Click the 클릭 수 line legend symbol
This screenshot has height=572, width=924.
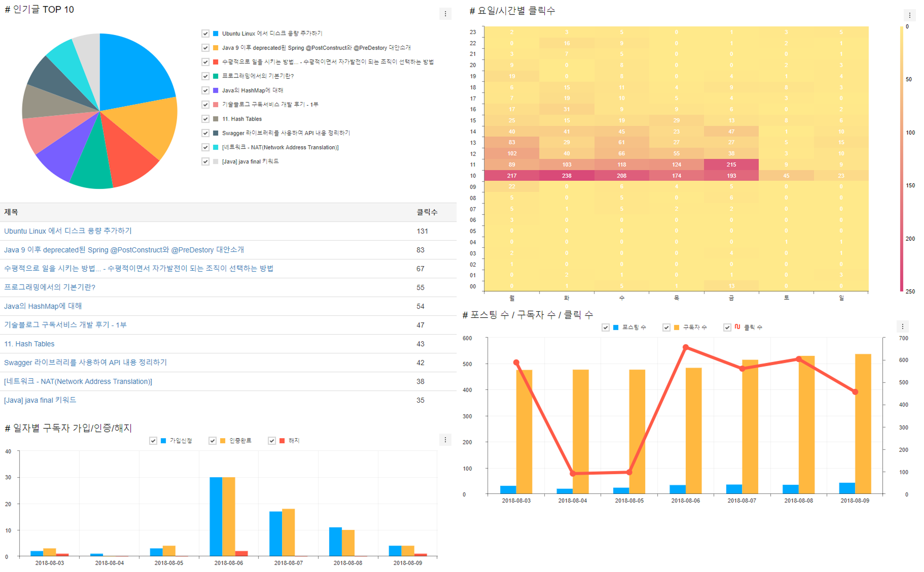click(x=737, y=326)
